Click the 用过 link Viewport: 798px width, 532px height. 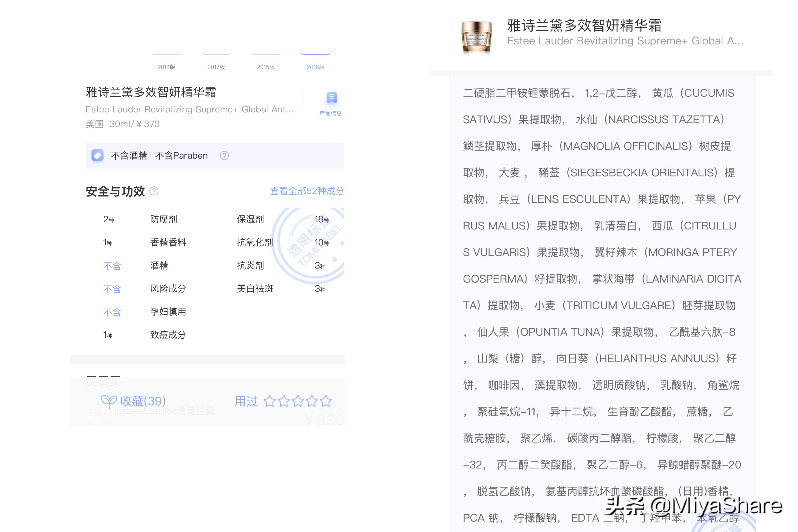pyautogui.click(x=246, y=401)
